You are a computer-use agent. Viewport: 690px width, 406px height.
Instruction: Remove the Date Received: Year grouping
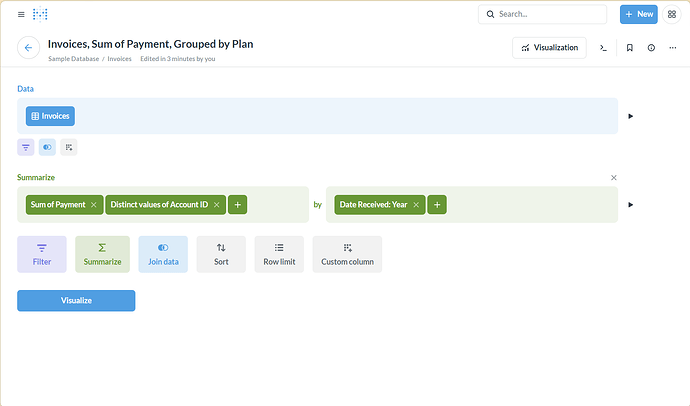416,205
